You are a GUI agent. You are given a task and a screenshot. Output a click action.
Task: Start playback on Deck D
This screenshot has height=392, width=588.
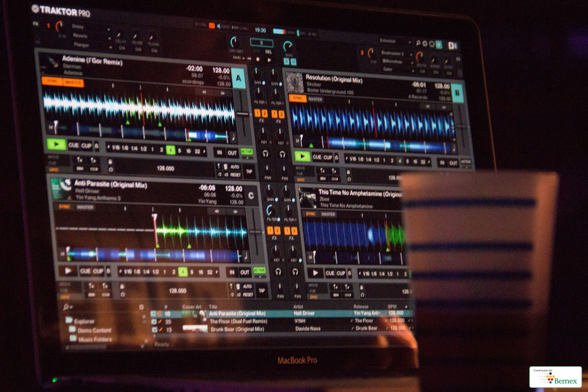tap(315, 273)
